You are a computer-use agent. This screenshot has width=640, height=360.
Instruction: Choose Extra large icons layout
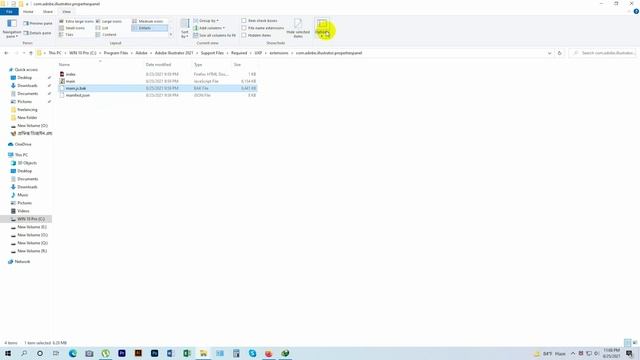76,21
